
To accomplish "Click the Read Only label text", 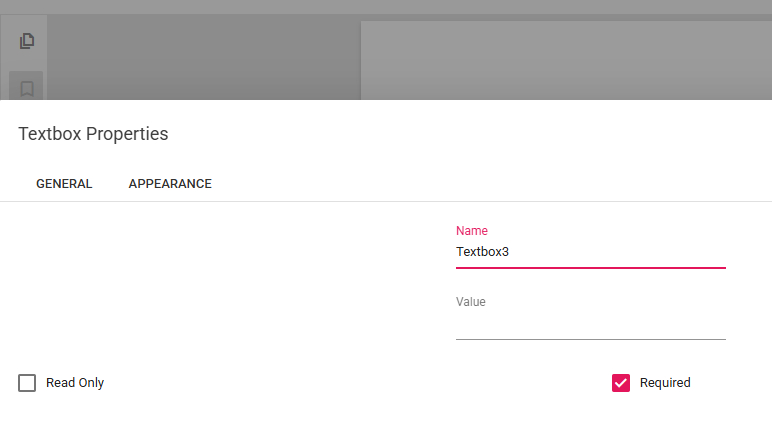I will click(x=75, y=383).
